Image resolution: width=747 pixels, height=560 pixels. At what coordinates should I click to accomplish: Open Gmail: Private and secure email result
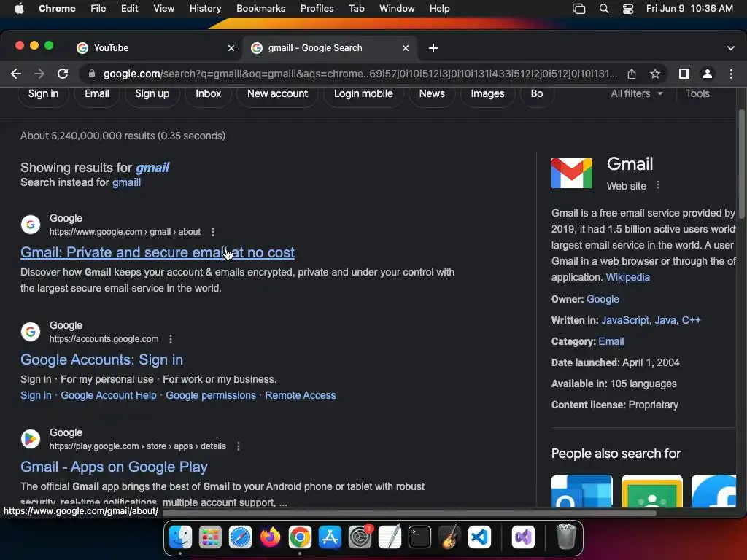pos(158,252)
